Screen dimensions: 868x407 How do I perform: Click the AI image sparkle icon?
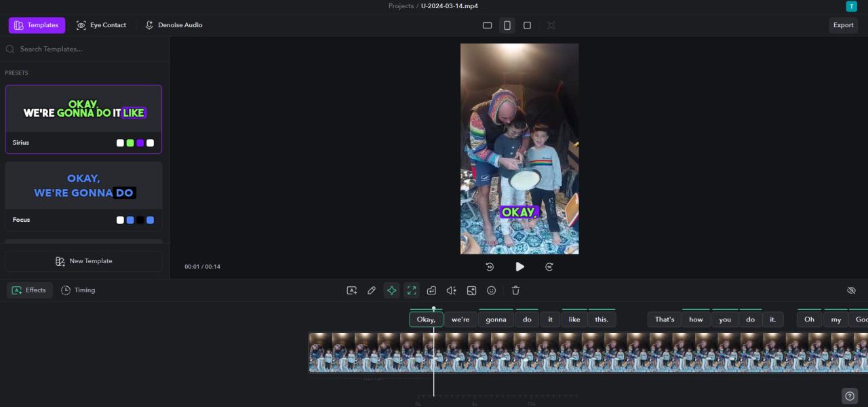(471, 290)
